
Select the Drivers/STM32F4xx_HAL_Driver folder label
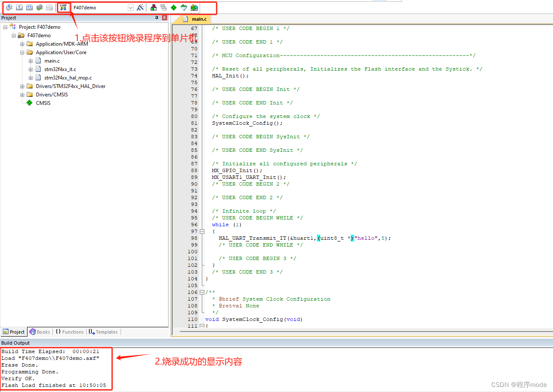(x=71, y=86)
